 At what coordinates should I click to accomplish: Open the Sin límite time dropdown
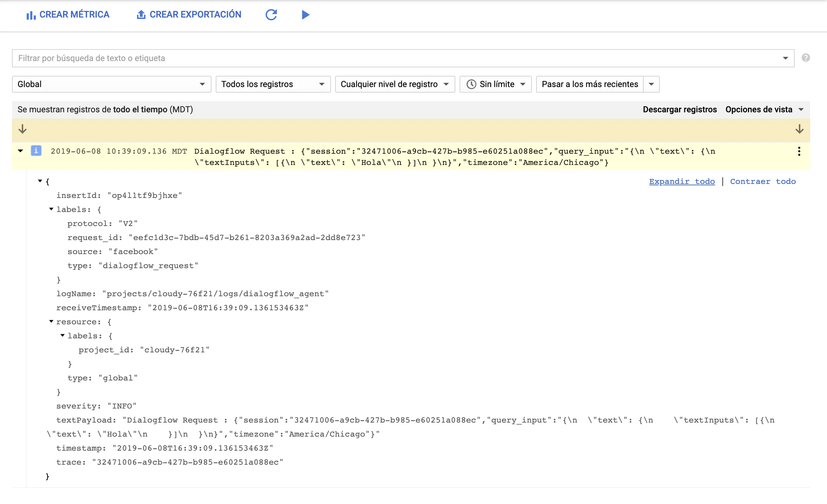[x=495, y=84]
